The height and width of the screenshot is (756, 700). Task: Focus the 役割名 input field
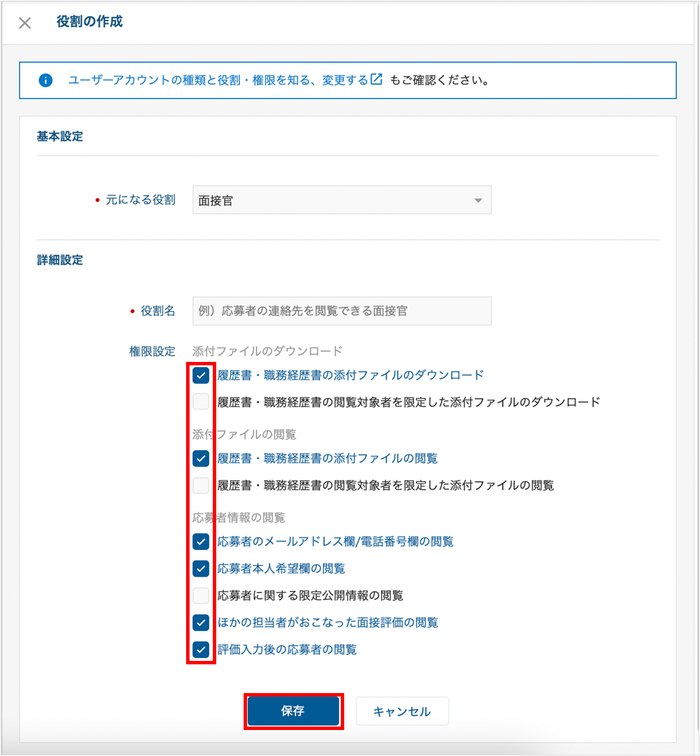(342, 311)
